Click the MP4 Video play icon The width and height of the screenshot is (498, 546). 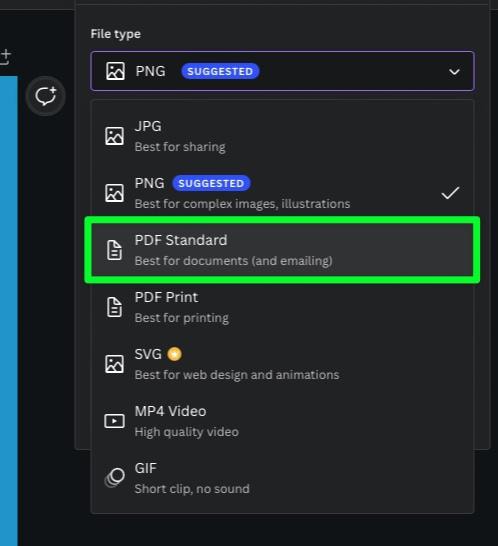tap(115, 421)
